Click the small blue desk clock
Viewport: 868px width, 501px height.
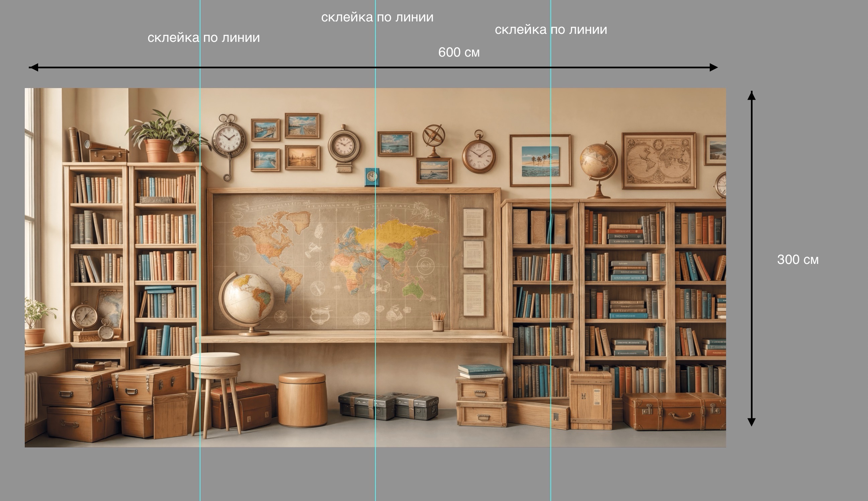coord(372,177)
